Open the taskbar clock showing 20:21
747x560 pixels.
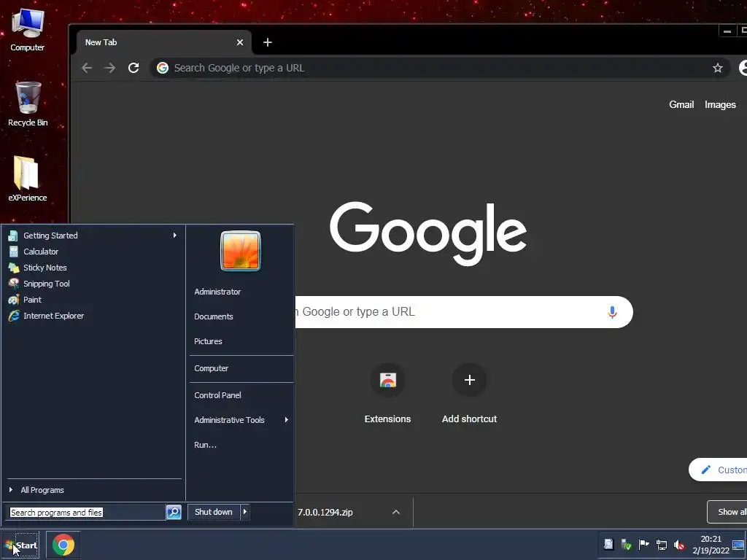click(711, 545)
